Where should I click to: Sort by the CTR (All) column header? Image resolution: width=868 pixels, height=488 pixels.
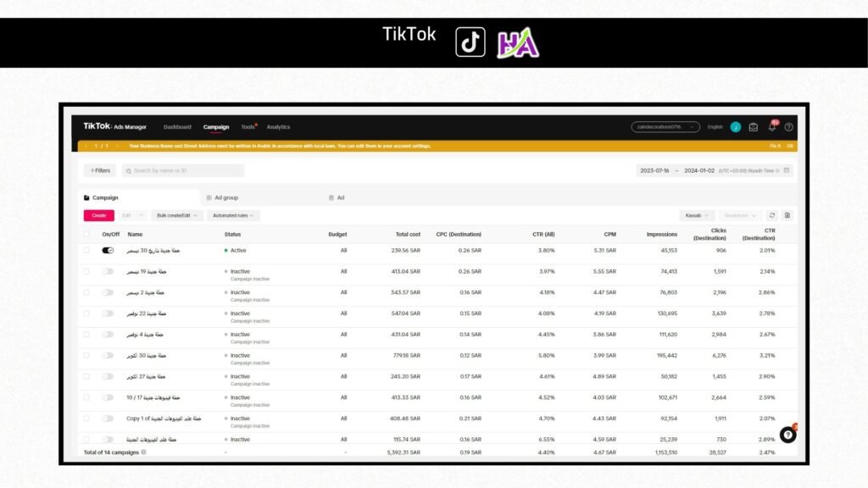coord(543,234)
